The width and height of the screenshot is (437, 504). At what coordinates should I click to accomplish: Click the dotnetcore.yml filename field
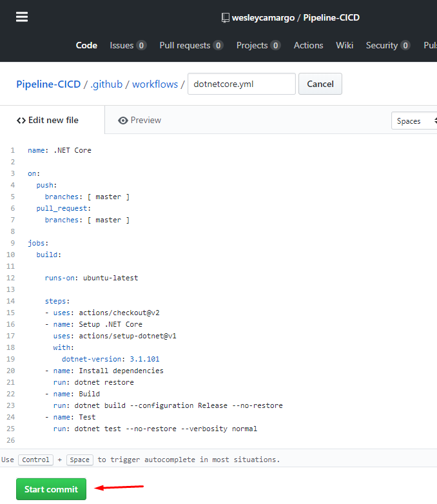(241, 84)
